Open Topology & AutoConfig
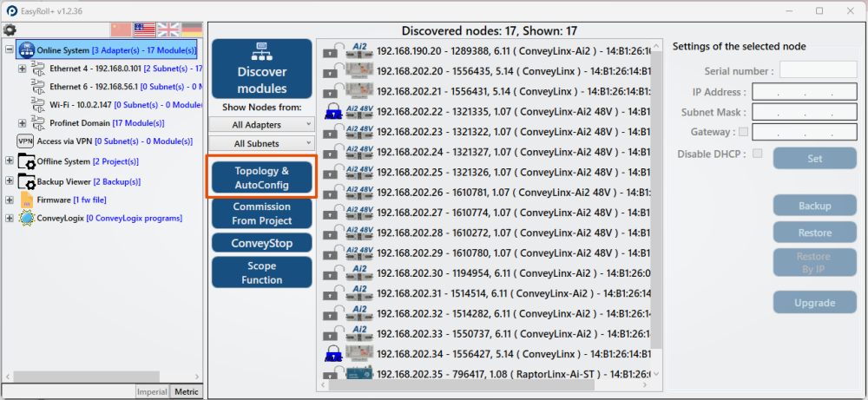This screenshot has width=868, height=400. click(262, 178)
